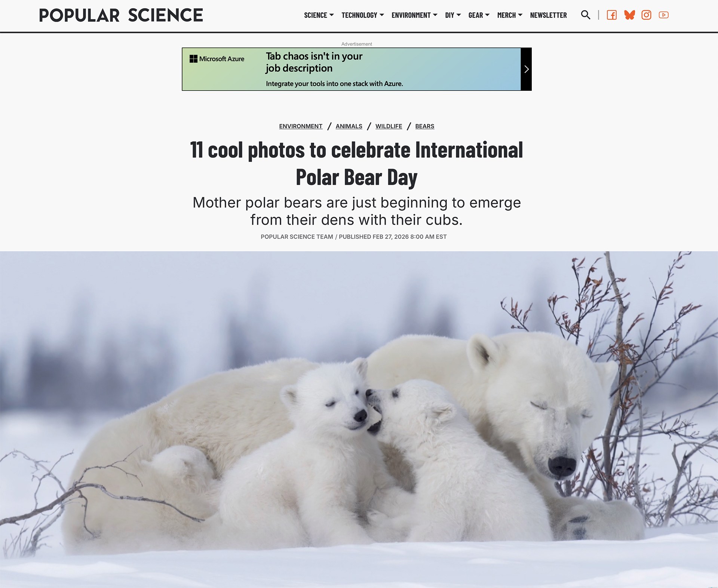Image resolution: width=718 pixels, height=588 pixels.
Task: Visit Popular Science Facebook page icon
Action: pyautogui.click(x=612, y=15)
